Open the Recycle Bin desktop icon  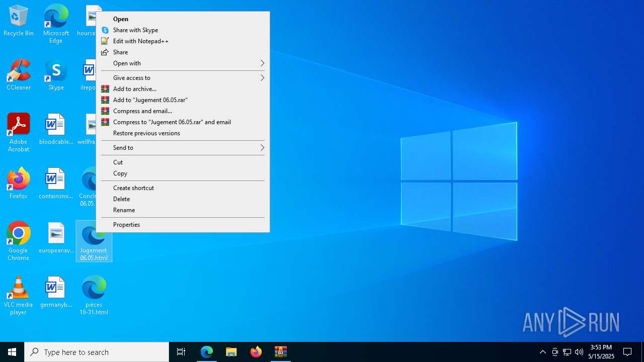tap(19, 21)
